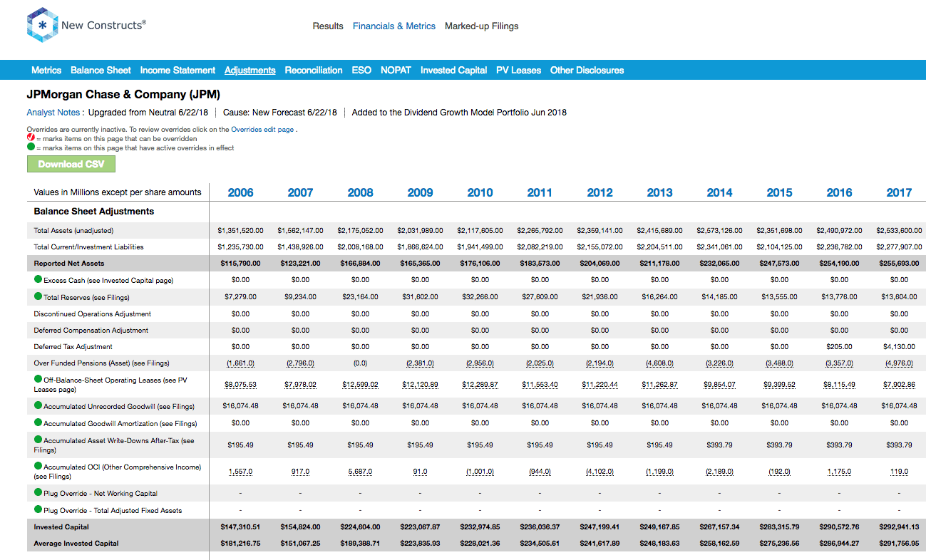Click Accumulated OCI value 5,687.0

pos(361,472)
